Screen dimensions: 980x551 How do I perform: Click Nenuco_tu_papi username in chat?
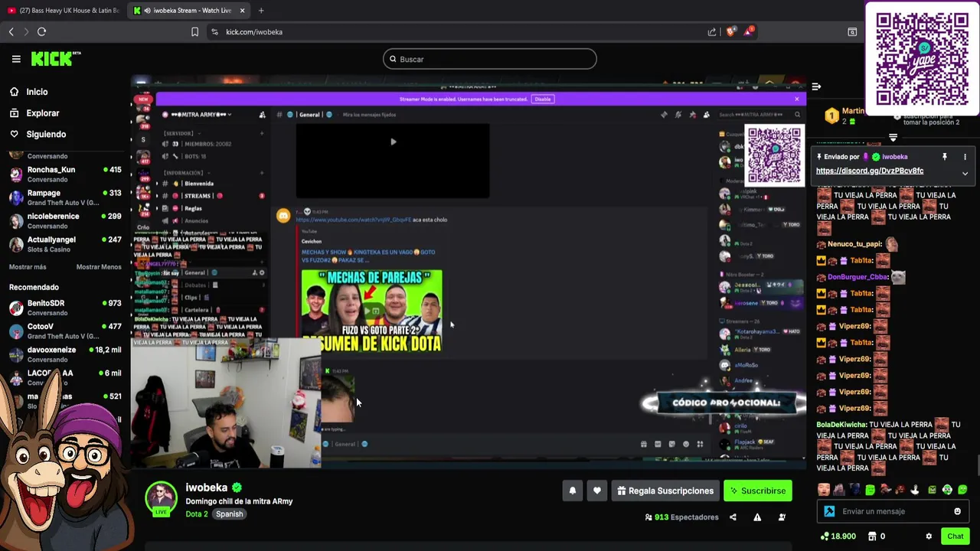854,244
